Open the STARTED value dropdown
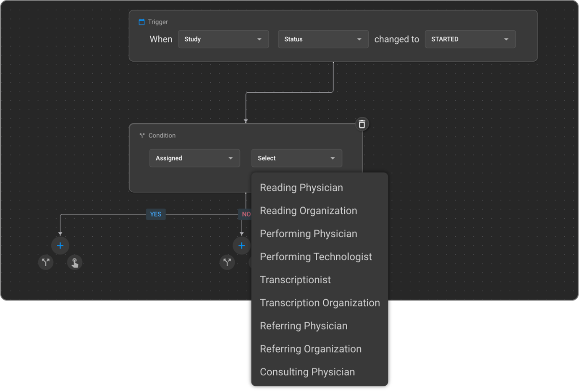This screenshot has width=579, height=392. tap(470, 39)
